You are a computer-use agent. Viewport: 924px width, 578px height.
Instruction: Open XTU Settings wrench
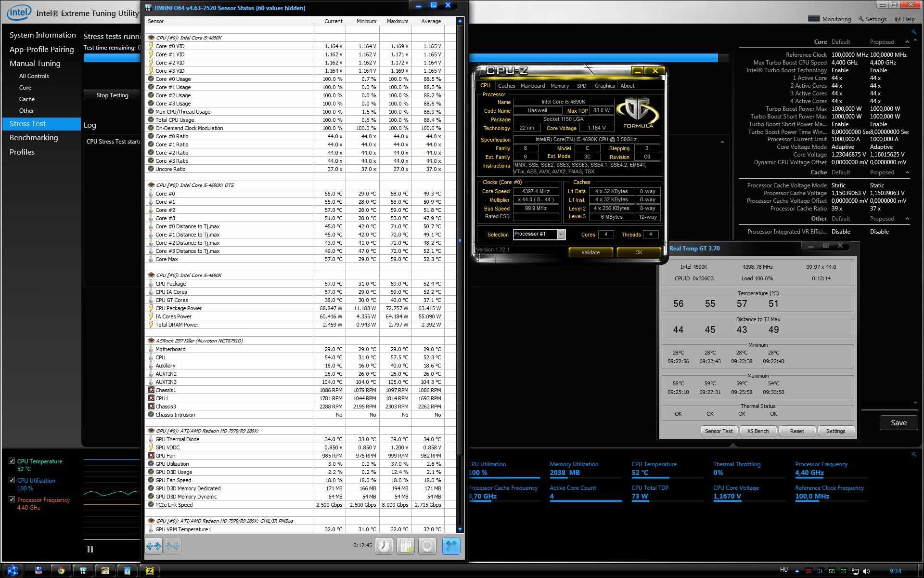pos(872,19)
